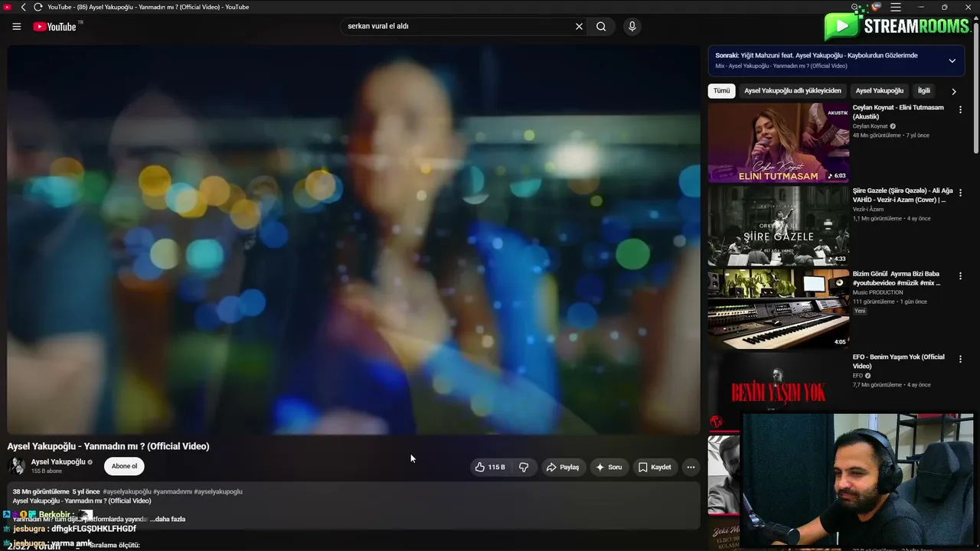Select the 'Aysel Yakupoğlu' filter chip
Screen dimensions: 980x551
point(880,91)
